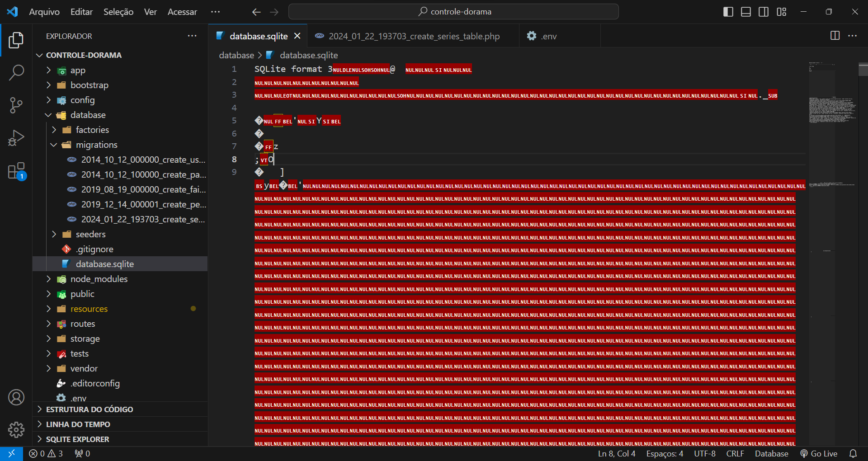Image resolution: width=868 pixels, height=461 pixels.
Task: Navigate forward with the arrow
Action: pyautogui.click(x=274, y=12)
